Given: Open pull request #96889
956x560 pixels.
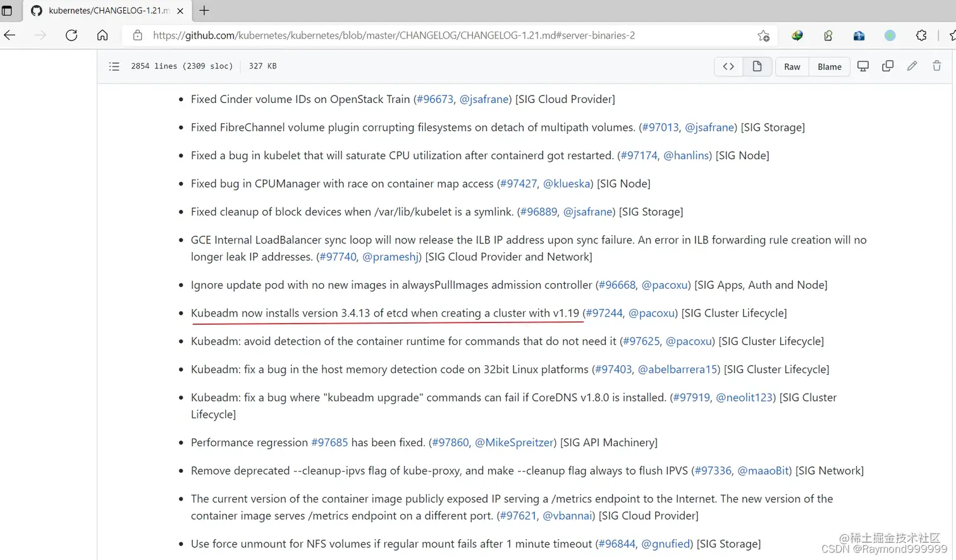Looking at the screenshot, I should 539,212.
